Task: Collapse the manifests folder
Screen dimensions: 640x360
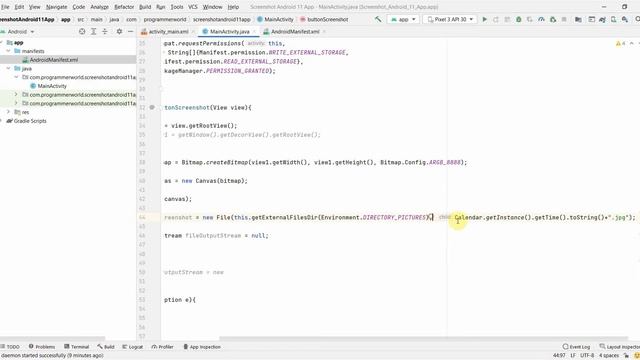Action: [x=9, y=51]
